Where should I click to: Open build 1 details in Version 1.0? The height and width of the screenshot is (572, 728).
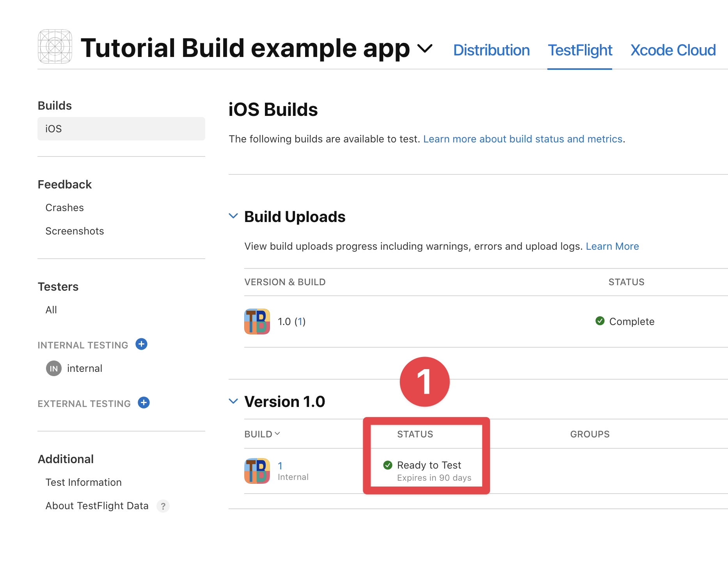tap(280, 465)
